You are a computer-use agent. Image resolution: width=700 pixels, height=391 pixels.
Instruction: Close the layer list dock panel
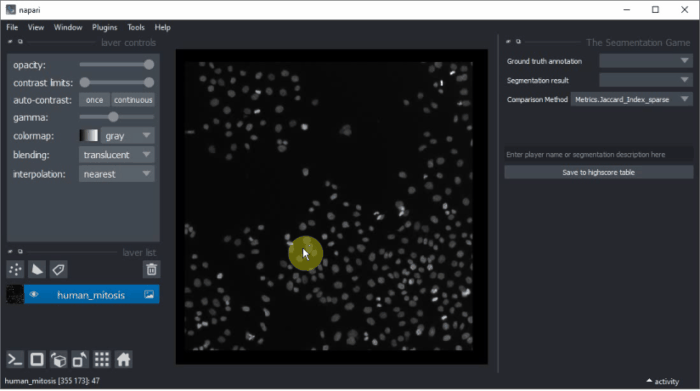(10, 251)
